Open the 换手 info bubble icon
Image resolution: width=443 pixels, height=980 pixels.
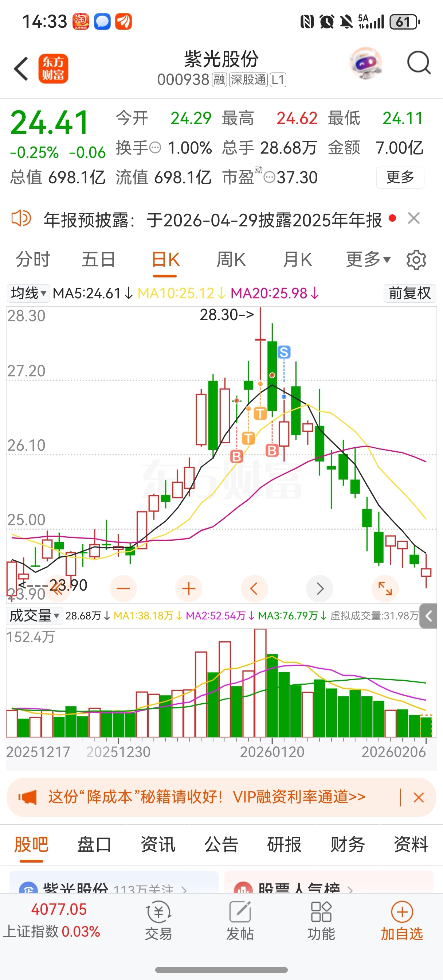(x=155, y=148)
